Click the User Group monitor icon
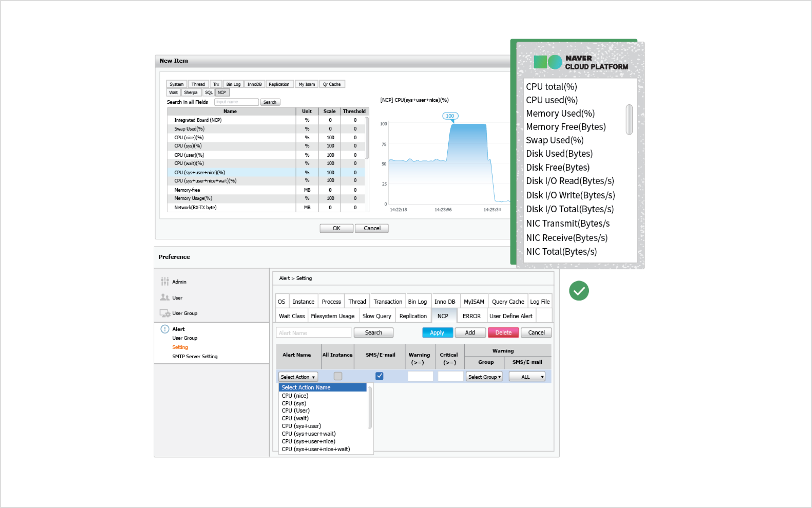Screen dimensions: 812x508 coord(165,313)
